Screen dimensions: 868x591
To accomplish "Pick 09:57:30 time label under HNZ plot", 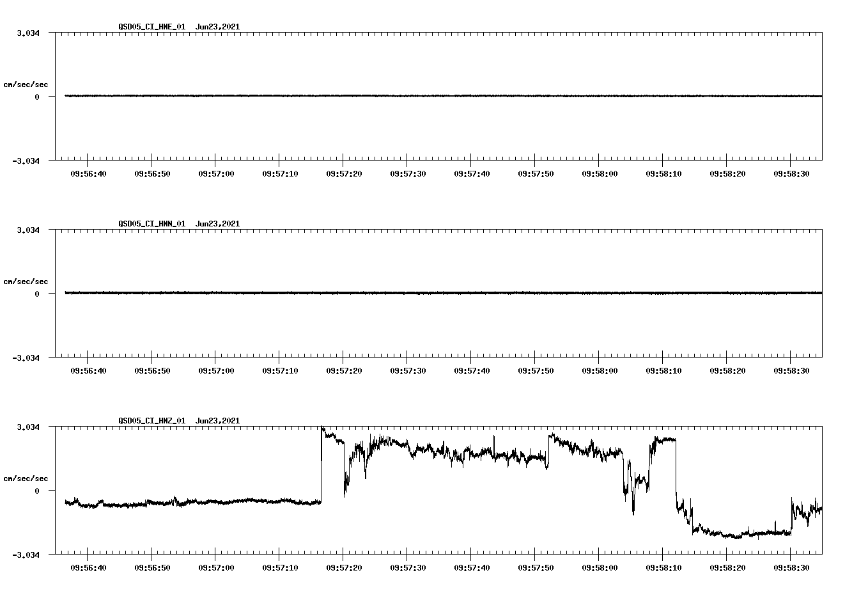I will [408, 567].
